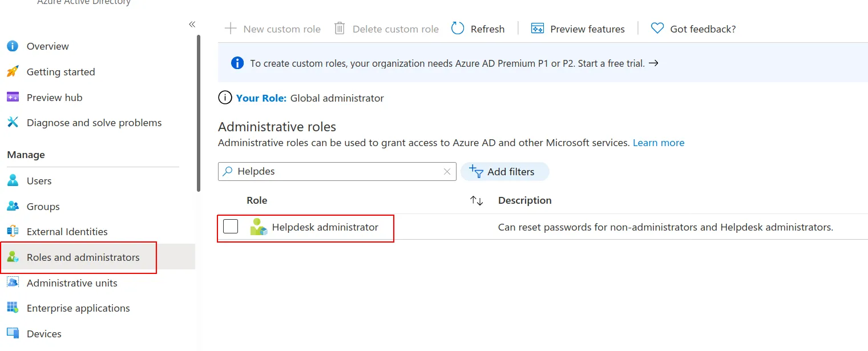Click the Overview info icon in sidebar
Viewport: 868px width, 351px height.
click(x=13, y=46)
